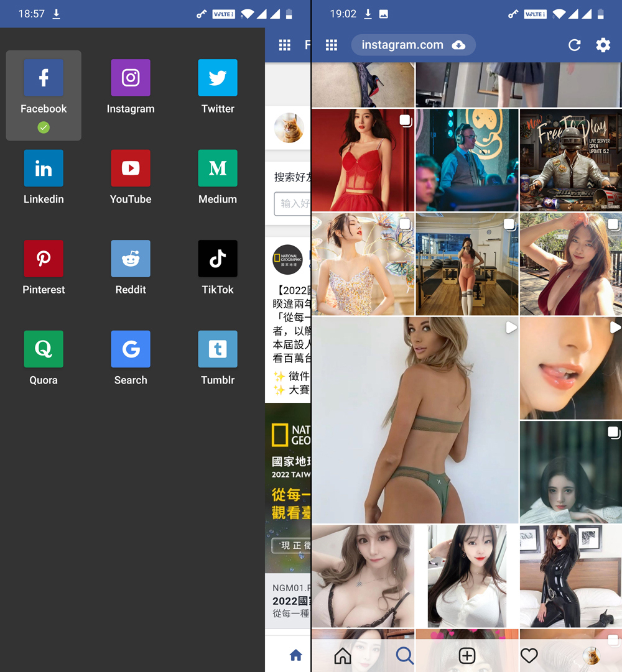Open the sequin dress with butterflies post
622x672 pixels.
point(363,264)
